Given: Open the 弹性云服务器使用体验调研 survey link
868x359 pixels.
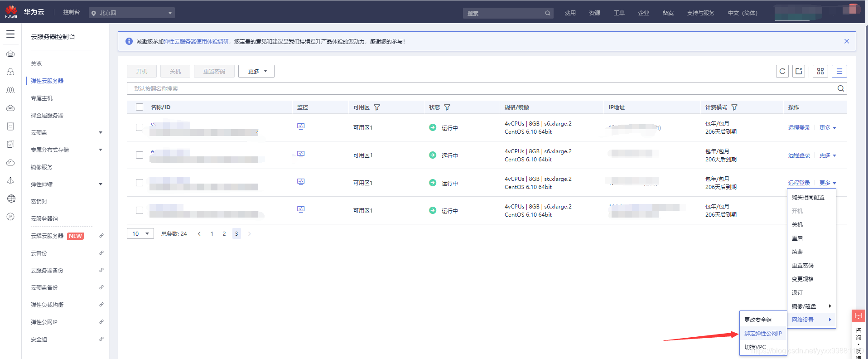Looking at the screenshot, I should 196,42.
